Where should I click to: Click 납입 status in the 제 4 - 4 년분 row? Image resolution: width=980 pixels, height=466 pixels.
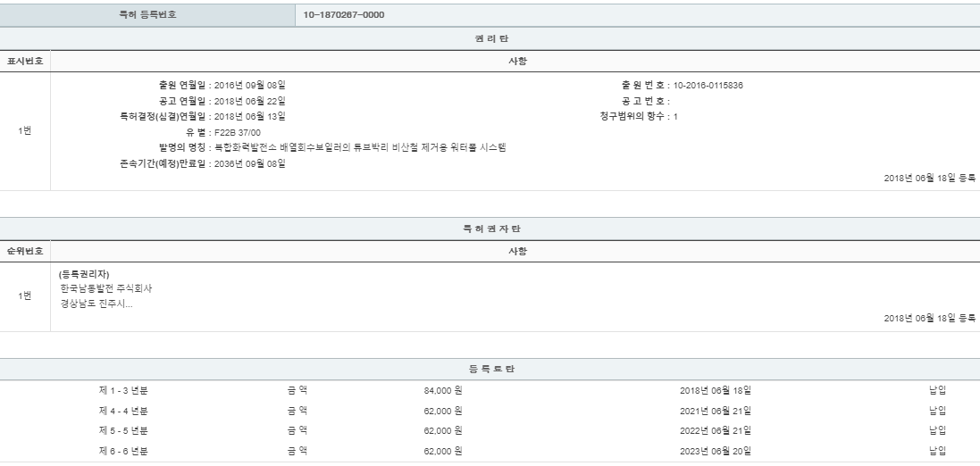937,411
